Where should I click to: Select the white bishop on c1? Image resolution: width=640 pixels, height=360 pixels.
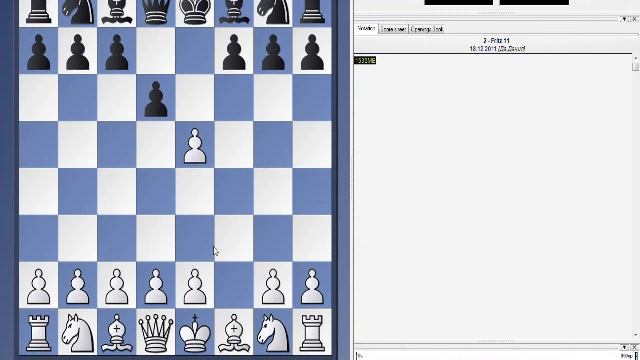pos(117,332)
